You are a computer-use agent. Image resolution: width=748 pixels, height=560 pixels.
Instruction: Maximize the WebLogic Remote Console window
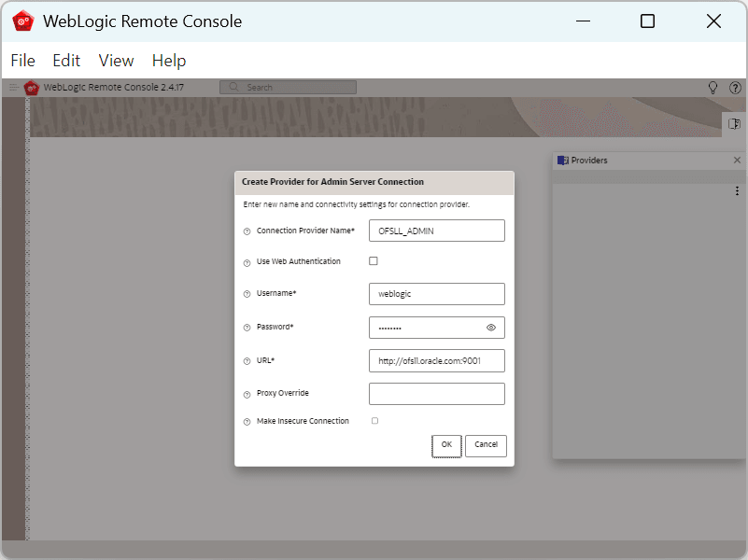(x=647, y=21)
